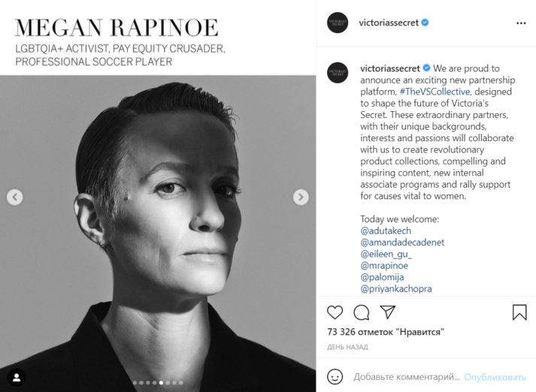
Task: Visit the @priyankachopra profile
Action: (x=396, y=289)
